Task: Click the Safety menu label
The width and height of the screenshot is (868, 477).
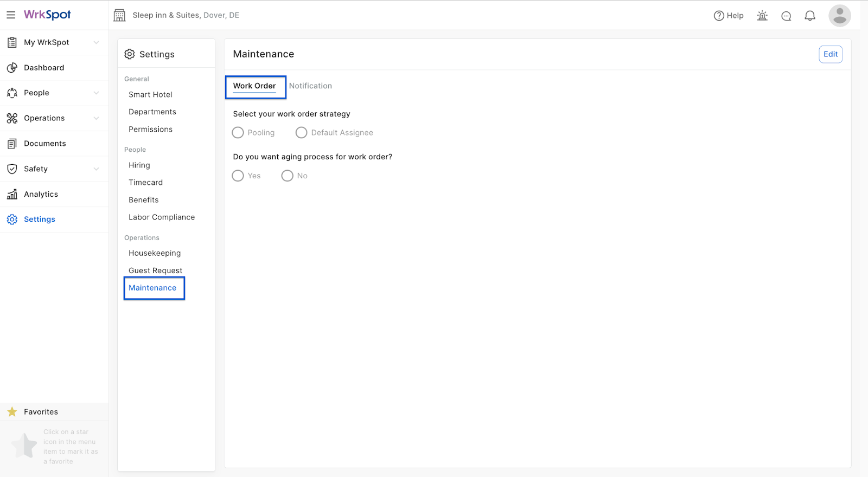Action: click(36, 169)
